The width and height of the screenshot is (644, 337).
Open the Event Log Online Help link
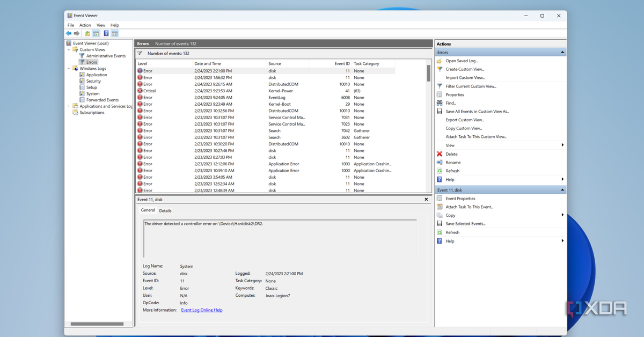202,310
